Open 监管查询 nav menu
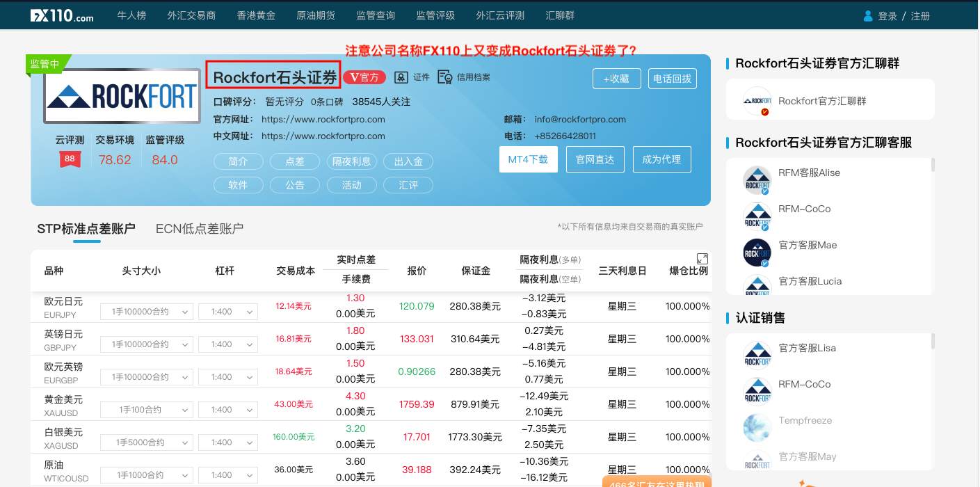 [x=376, y=15]
